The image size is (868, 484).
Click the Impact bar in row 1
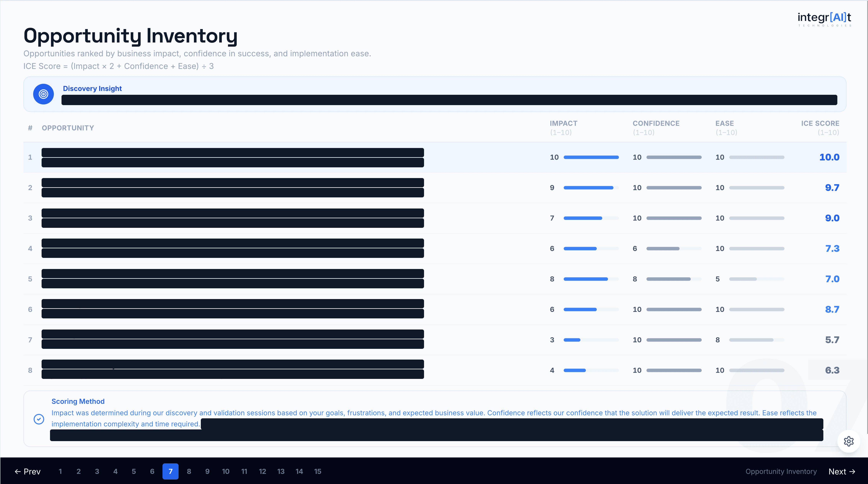tap(591, 157)
